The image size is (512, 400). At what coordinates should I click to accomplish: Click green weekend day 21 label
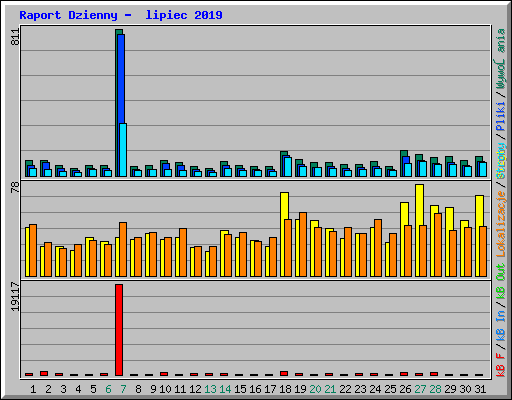point(330,389)
